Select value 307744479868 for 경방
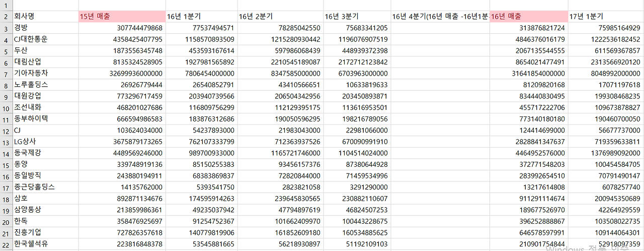 click(x=122, y=28)
